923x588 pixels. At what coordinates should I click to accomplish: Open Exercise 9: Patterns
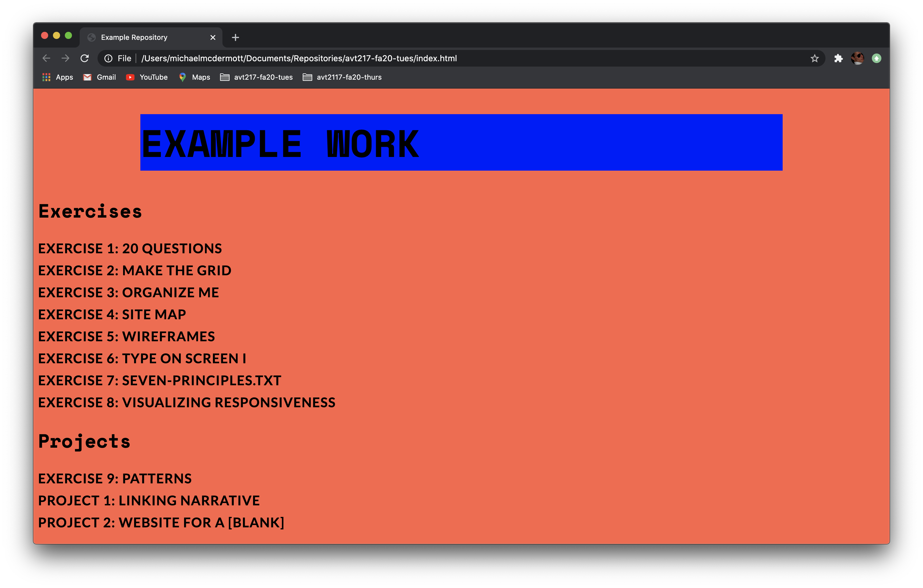114,478
